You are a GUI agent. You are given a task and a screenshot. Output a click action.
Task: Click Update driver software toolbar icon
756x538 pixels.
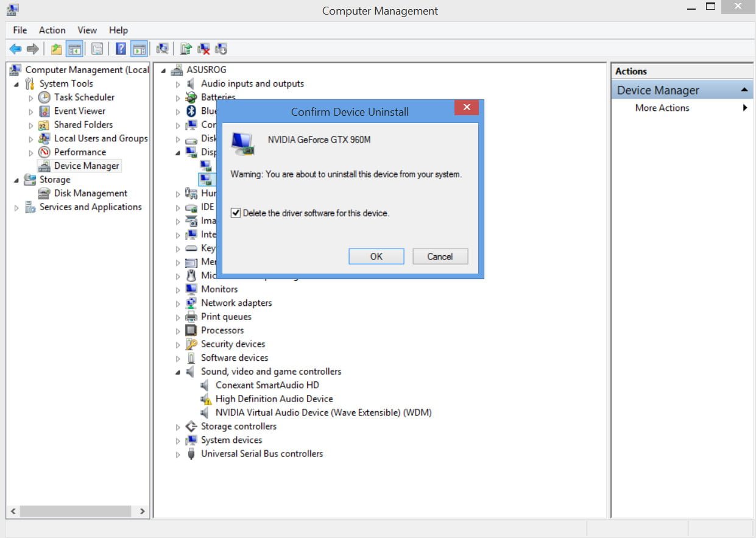pos(186,49)
